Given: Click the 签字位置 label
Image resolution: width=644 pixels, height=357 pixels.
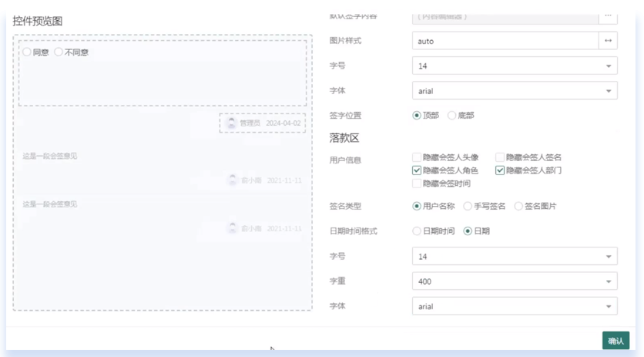Looking at the screenshot, I should 345,116.
